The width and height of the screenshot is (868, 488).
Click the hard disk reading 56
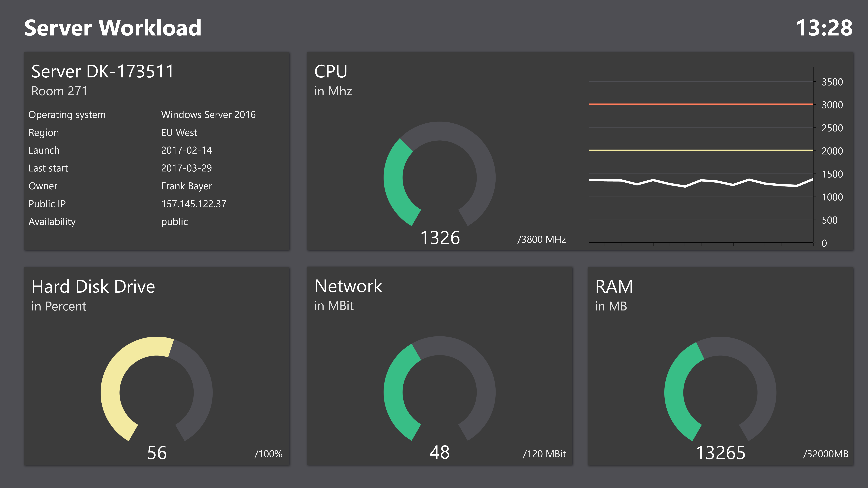(x=157, y=453)
